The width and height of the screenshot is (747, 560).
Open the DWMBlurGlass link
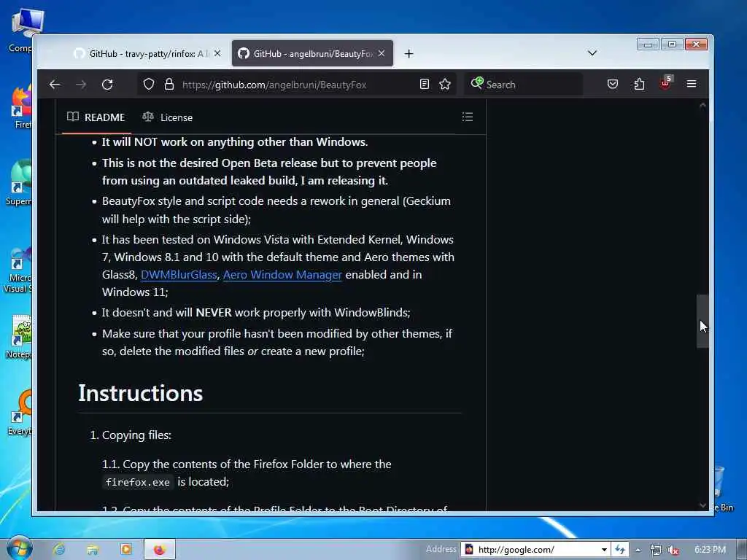tap(179, 275)
